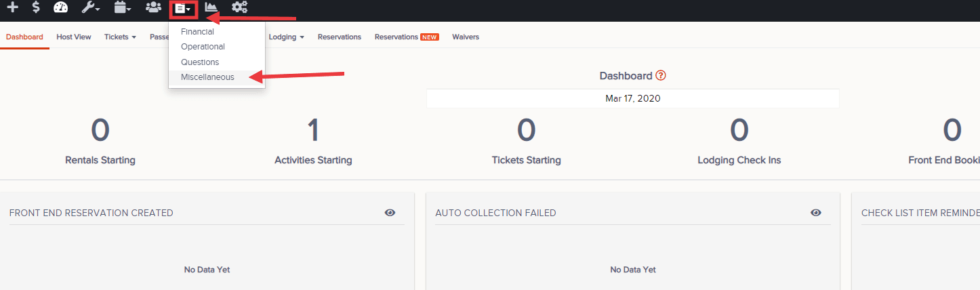The image size is (980, 290).
Task: Click the Dashboard page title
Action: coord(626,76)
